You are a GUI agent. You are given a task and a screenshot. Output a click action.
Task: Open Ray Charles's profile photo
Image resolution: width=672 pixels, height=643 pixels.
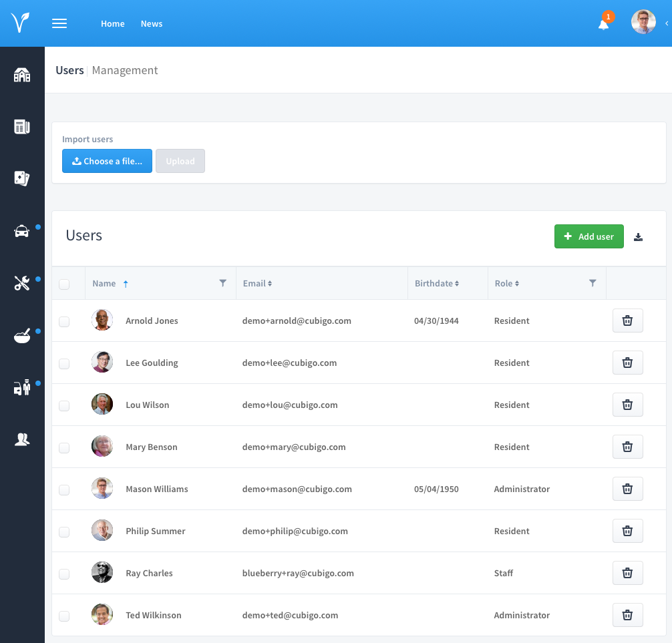[x=102, y=572]
